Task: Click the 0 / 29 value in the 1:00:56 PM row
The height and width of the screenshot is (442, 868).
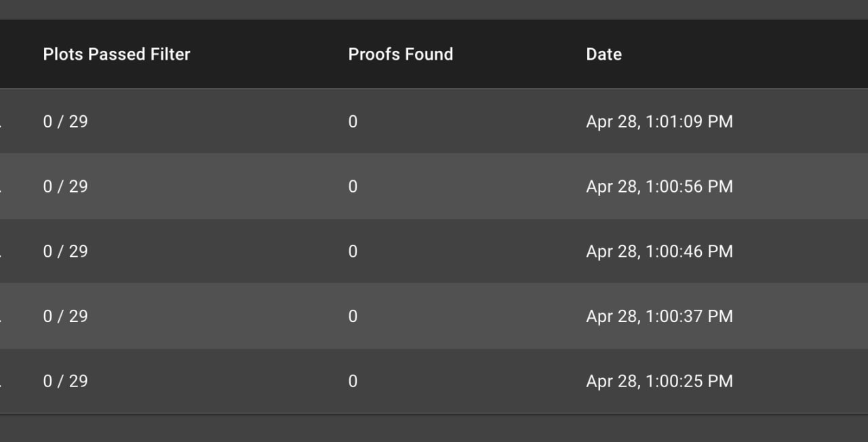Action: pos(66,186)
